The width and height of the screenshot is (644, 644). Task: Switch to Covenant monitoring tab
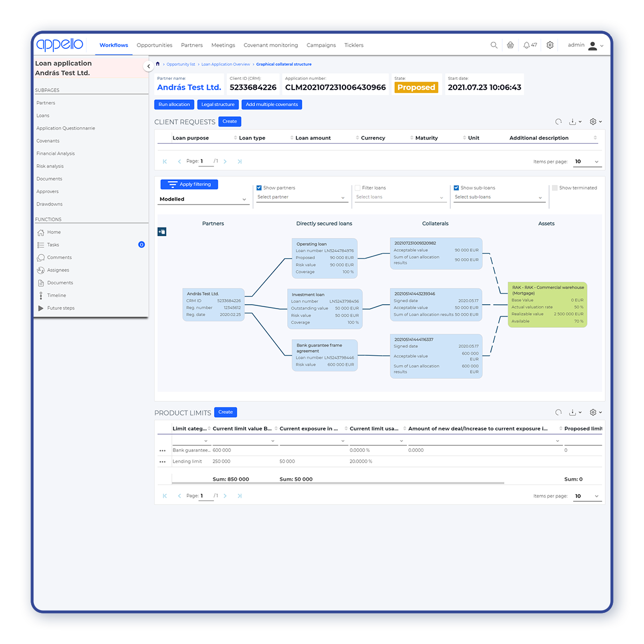[x=270, y=45]
